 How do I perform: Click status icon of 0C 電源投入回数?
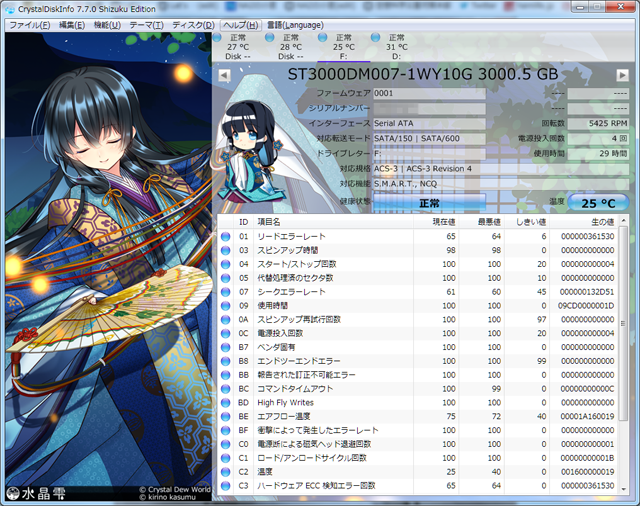tap(225, 334)
